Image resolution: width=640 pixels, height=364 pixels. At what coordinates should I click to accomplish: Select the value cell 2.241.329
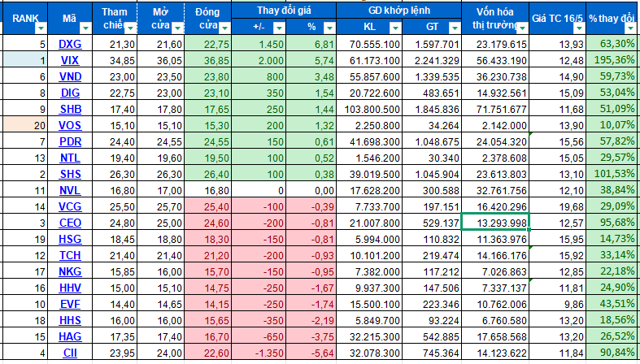[x=432, y=60]
